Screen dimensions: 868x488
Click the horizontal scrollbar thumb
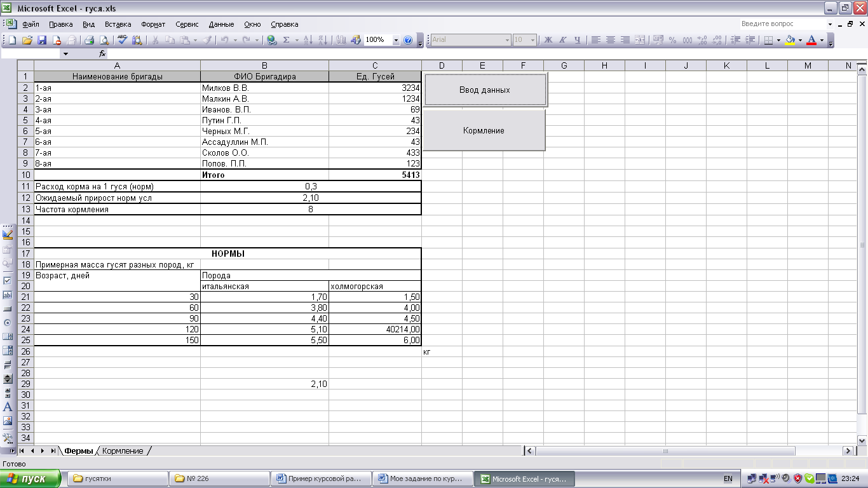click(666, 451)
